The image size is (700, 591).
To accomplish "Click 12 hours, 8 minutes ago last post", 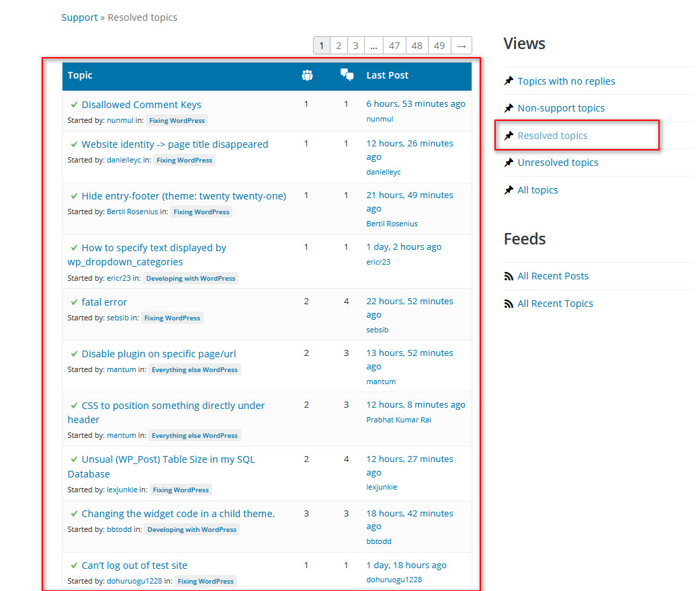I will tap(416, 405).
